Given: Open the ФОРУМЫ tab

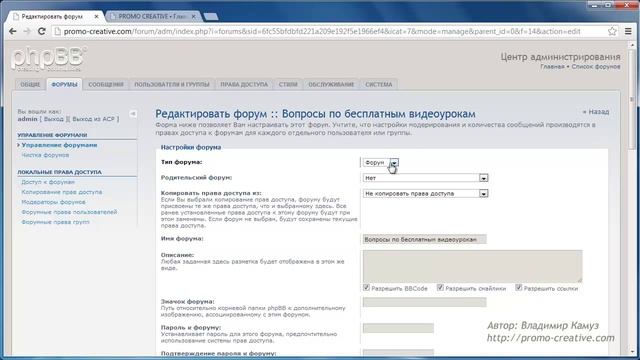Looking at the screenshot, I should tap(64, 84).
